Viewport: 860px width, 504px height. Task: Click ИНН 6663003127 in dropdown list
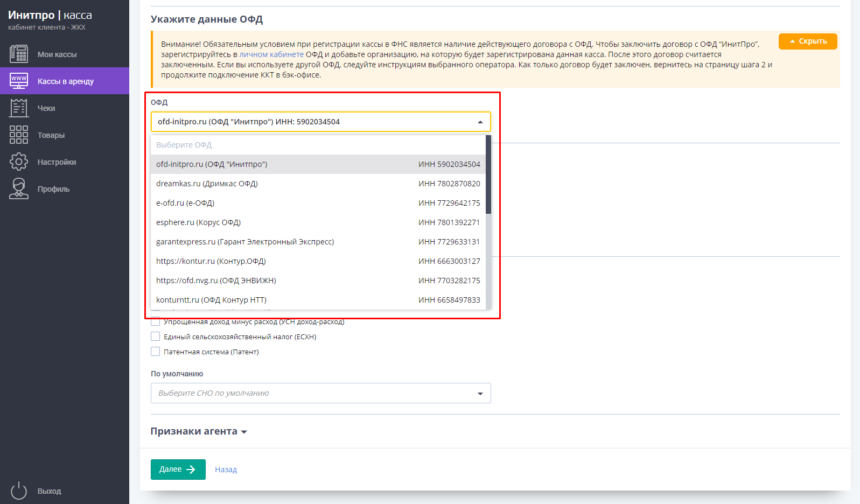tap(449, 261)
